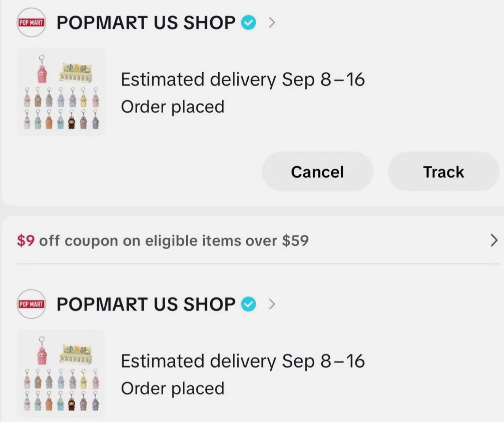Image resolution: width=504 pixels, height=422 pixels.
Task: Open the first POPMART US SHOP chevron arrow
Action: [272, 23]
